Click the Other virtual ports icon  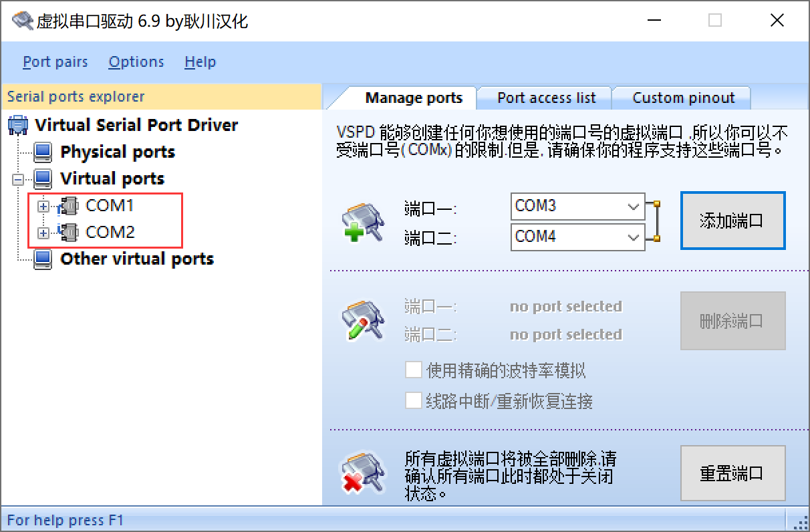click(x=43, y=259)
